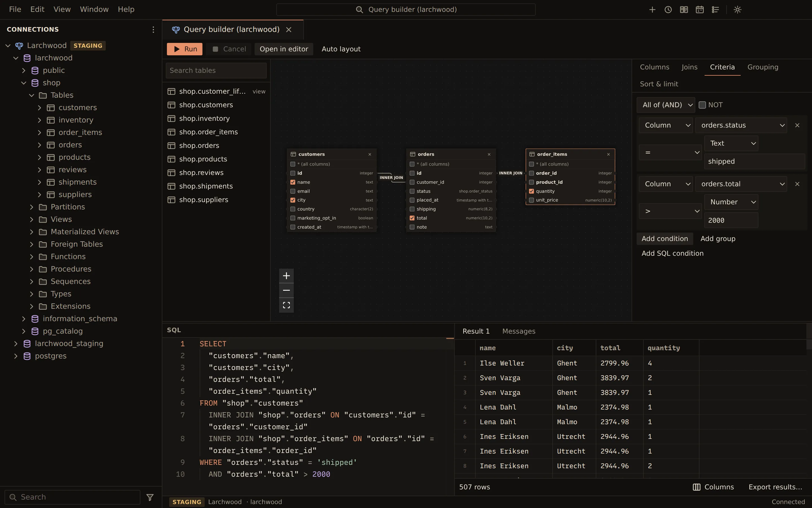This screenshot has width=812, height=508.
Task: Check the customers email column
Action: 293,191
